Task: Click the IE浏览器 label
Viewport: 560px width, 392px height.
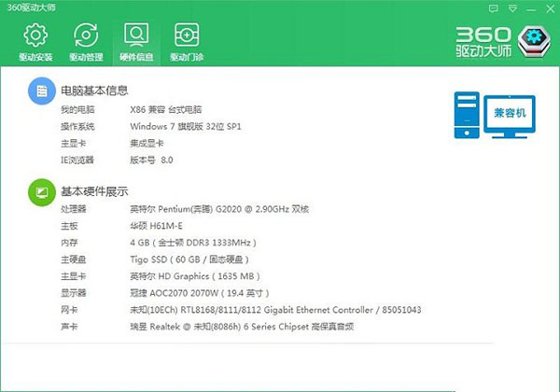Action: tap(77, 160)
